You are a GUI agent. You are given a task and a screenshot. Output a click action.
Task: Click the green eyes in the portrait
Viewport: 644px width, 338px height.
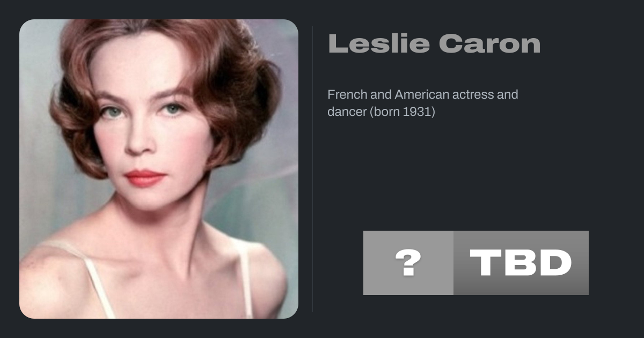tap(142, 111)
